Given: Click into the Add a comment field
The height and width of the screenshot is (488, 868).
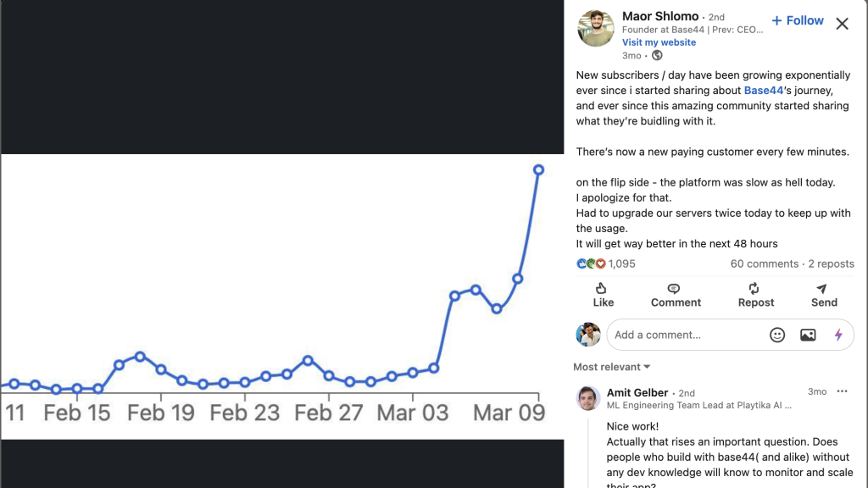Looking at the screenshot, I should tap(687, 335).
